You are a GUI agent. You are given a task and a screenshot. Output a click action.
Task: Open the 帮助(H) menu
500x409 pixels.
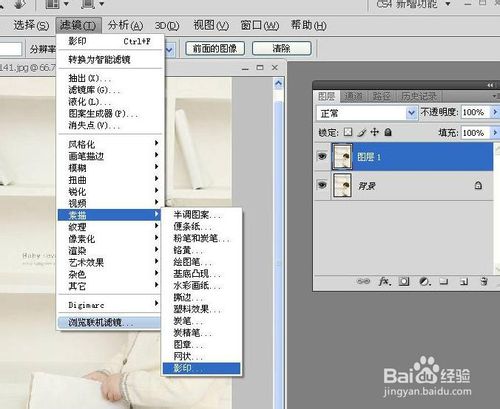click(x=308, y=25)
